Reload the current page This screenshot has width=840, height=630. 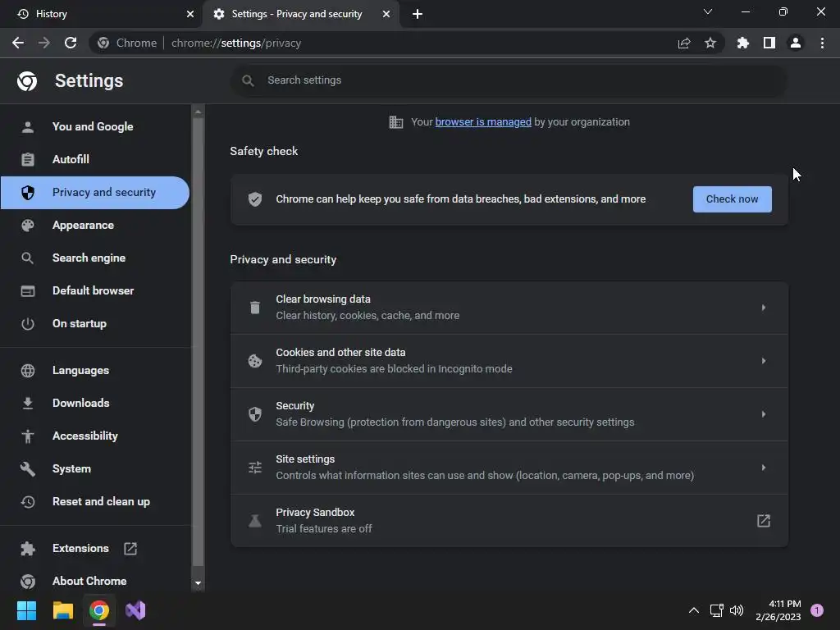pos(71,43)
